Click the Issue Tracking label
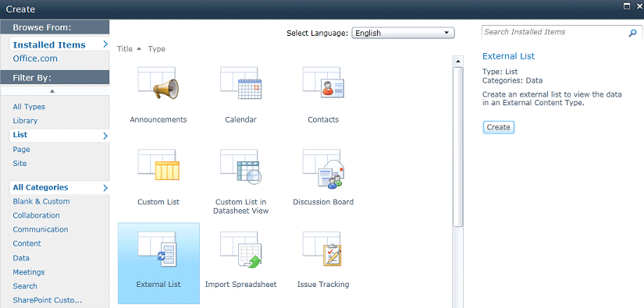The height and width of the screenshot is (308, 644). pyautogui.click(x=323, y=284)
